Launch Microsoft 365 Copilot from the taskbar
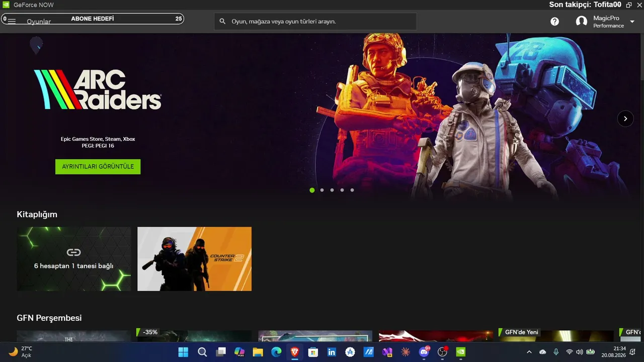This screenshot has width=644, height=362. click(x=239, y=352)
